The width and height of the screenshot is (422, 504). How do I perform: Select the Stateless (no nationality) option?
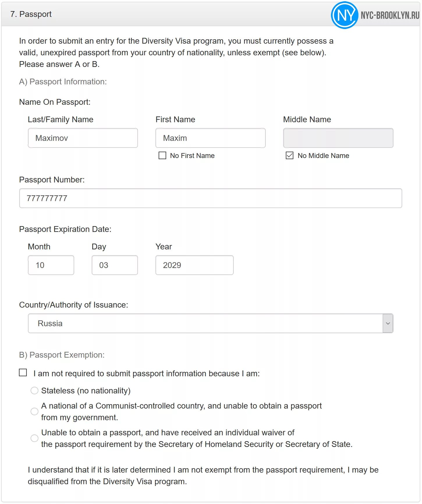(34, 391)
